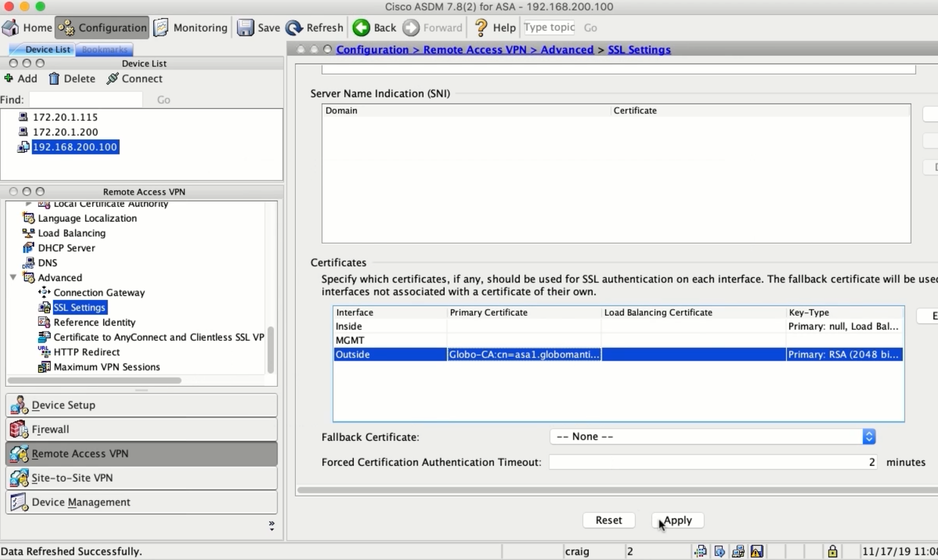Screen dimensions: 938x560
Task: Click the Connection Gateway tree icon
Action: click(44, 293)
